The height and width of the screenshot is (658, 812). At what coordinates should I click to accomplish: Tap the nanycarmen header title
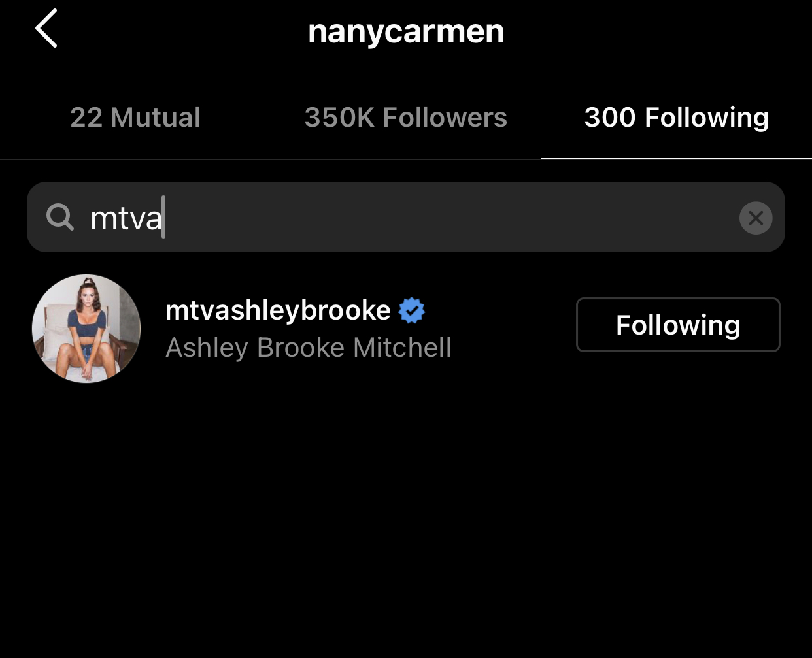click(x=406, y=31)
